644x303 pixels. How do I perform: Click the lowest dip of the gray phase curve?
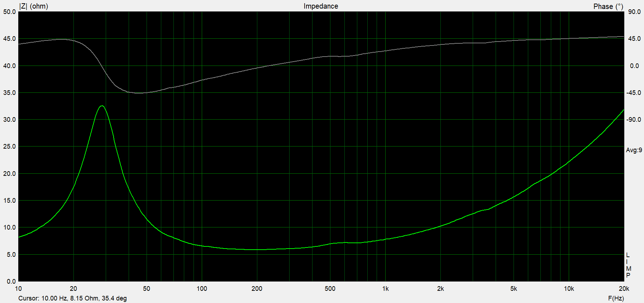click(x=139, y=93)
